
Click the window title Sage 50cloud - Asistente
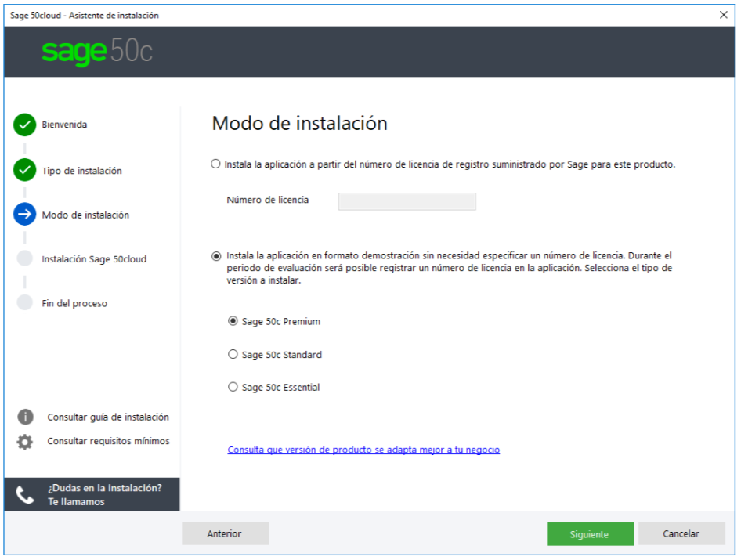coord(84,16)
